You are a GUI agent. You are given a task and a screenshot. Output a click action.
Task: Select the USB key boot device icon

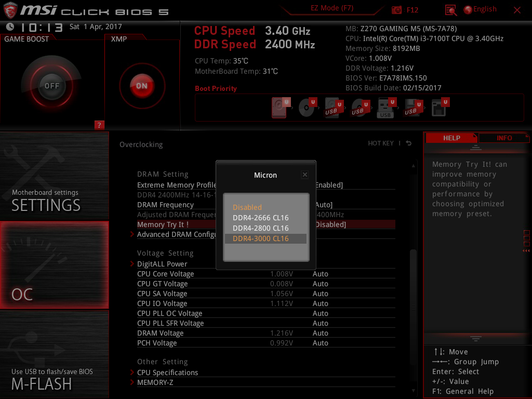pos(387,108)
